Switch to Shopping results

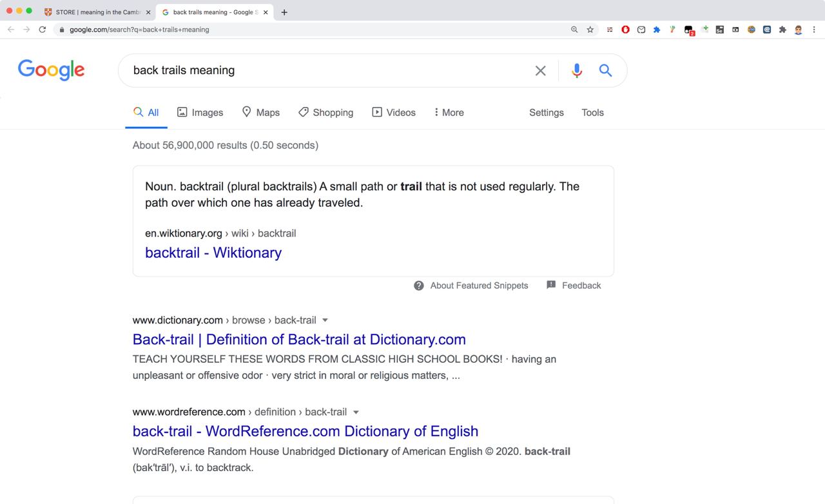[326, 112]
